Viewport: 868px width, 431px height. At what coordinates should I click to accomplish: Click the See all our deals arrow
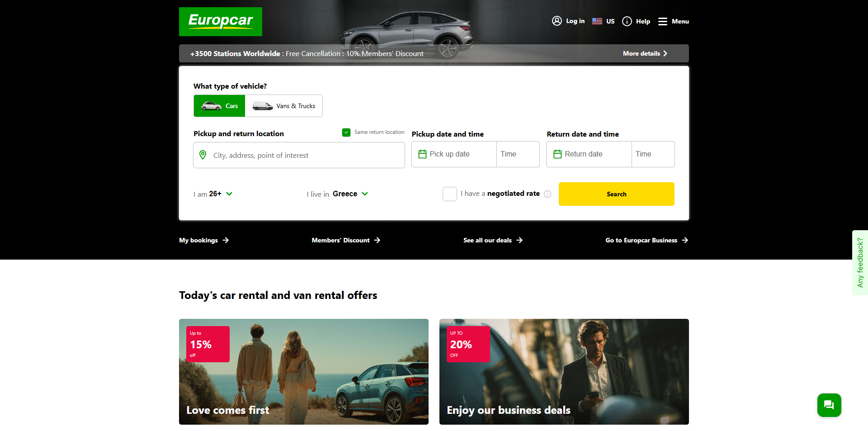point(519,240)
